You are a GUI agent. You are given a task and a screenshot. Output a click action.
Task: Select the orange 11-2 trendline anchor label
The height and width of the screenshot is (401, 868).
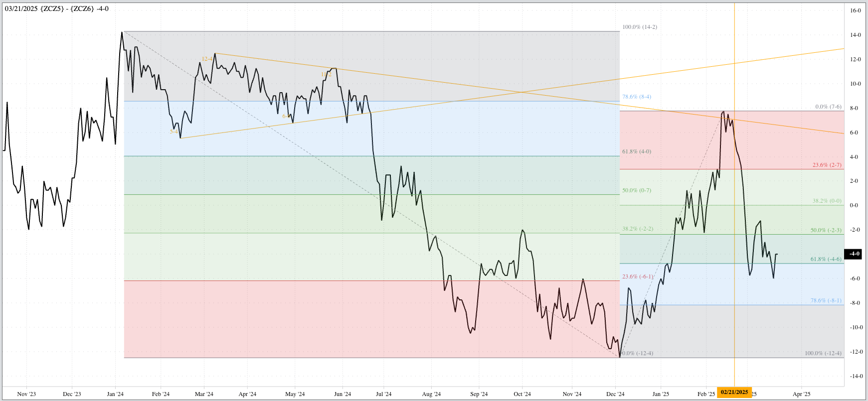point(326,75)
